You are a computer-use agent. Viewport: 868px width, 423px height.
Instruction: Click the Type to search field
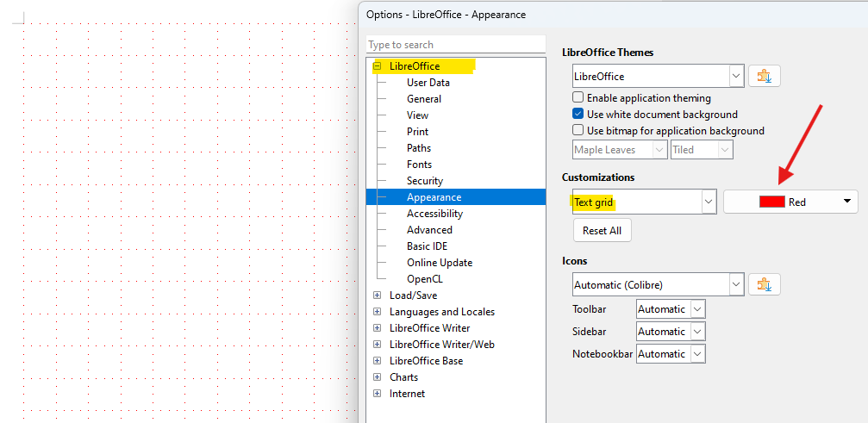[x=455, y=45]
